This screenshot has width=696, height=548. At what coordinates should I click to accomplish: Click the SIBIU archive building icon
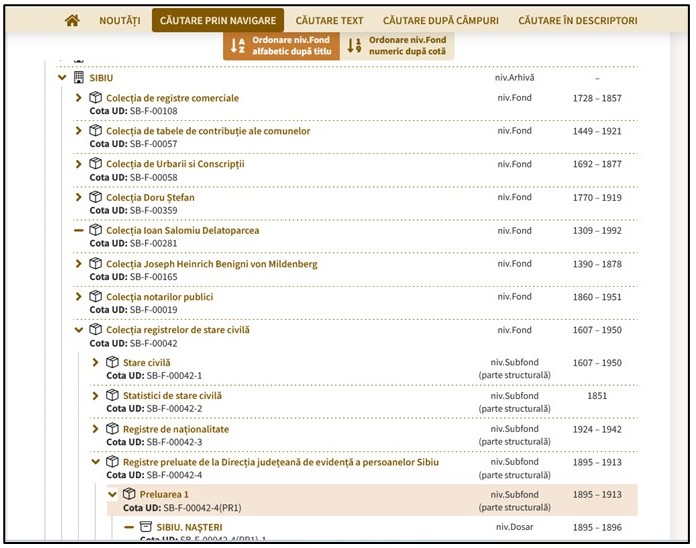[79, 77]
